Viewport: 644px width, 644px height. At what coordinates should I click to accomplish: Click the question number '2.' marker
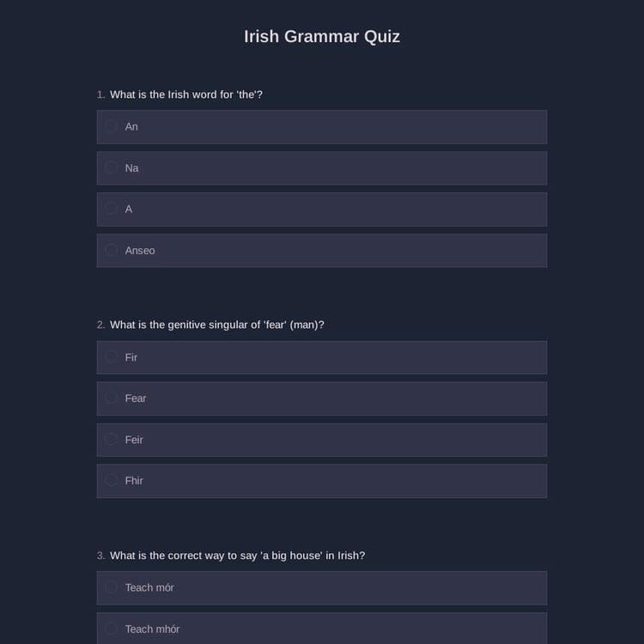click(101, 325)
